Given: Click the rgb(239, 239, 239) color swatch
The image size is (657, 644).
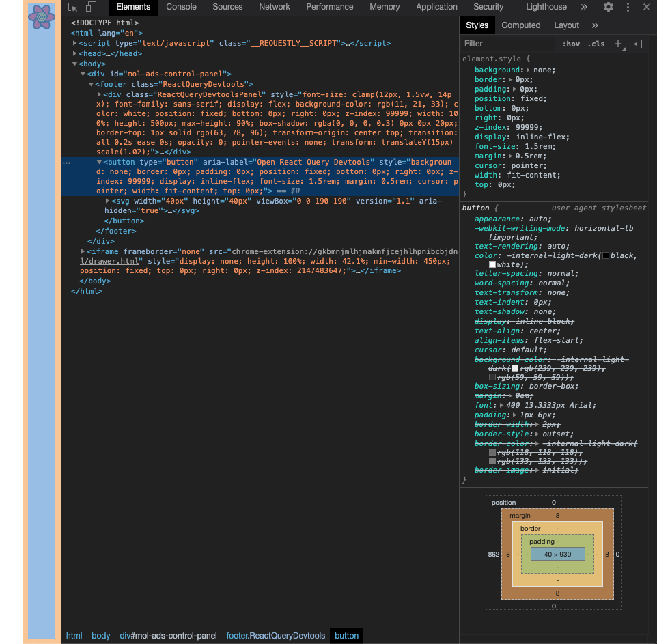Looking at the screenshot, I should click(515, 368).
